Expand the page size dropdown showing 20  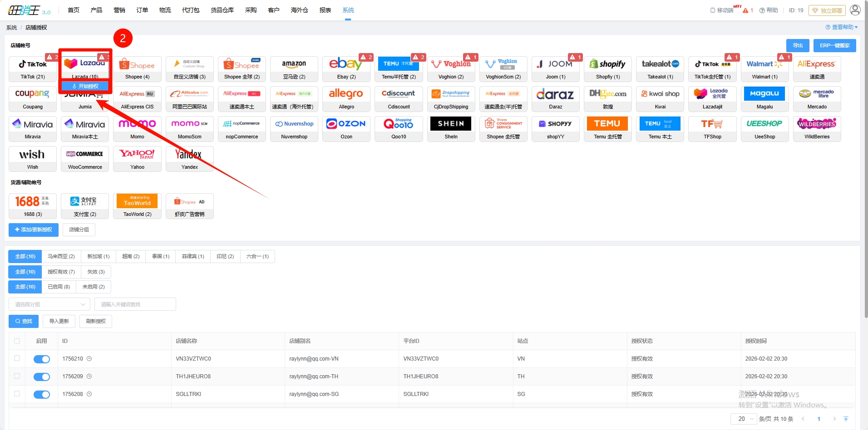pos(743,419)
